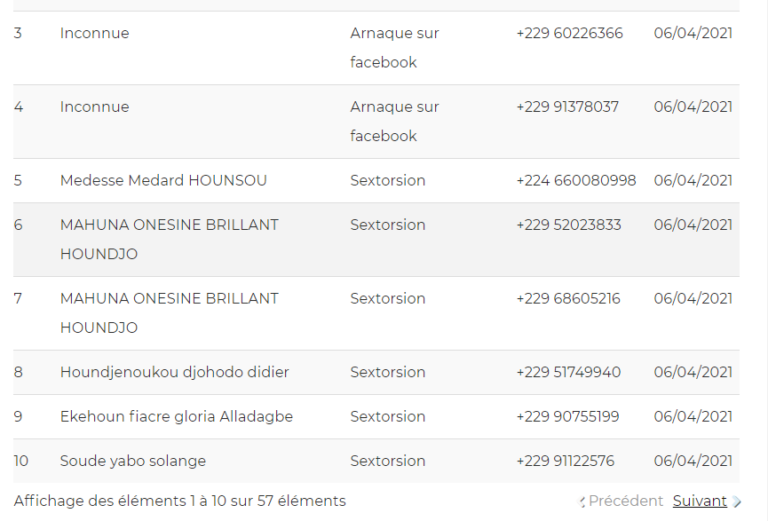This screenshot has width=768, height=521.
Task: Select phone number +229 68605216
Action: coord(568,299)
